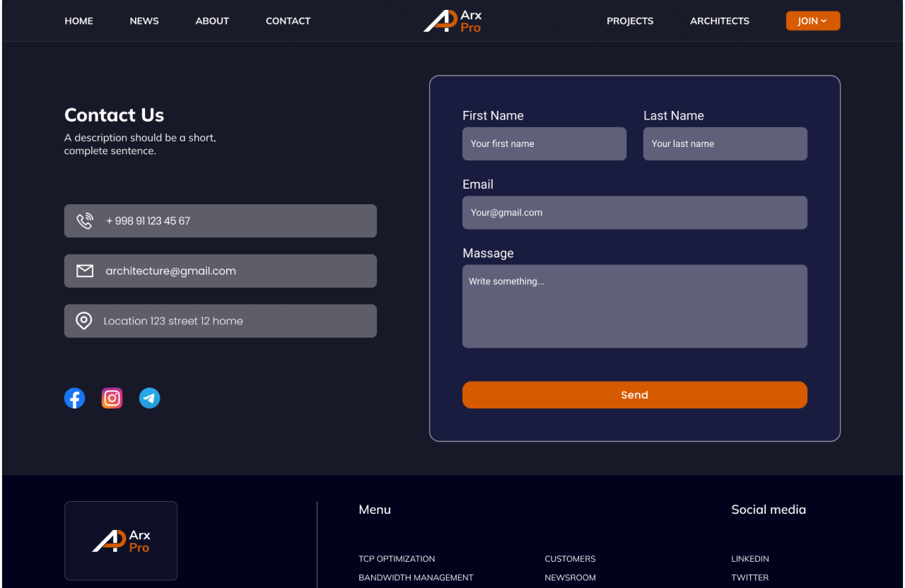Screen dimensions: 905x588
Task: Click the phone call icon
Action: click(x=85, y=221)
